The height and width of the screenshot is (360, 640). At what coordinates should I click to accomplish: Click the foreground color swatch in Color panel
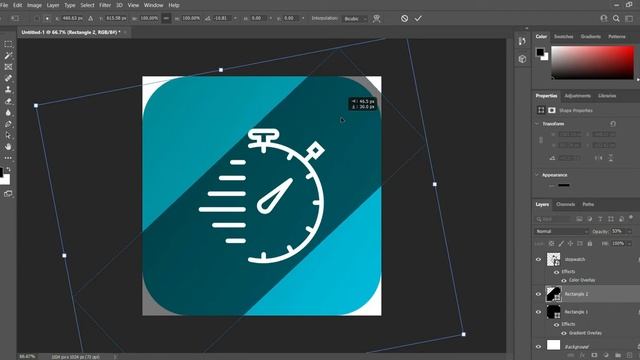click(540, 52)
